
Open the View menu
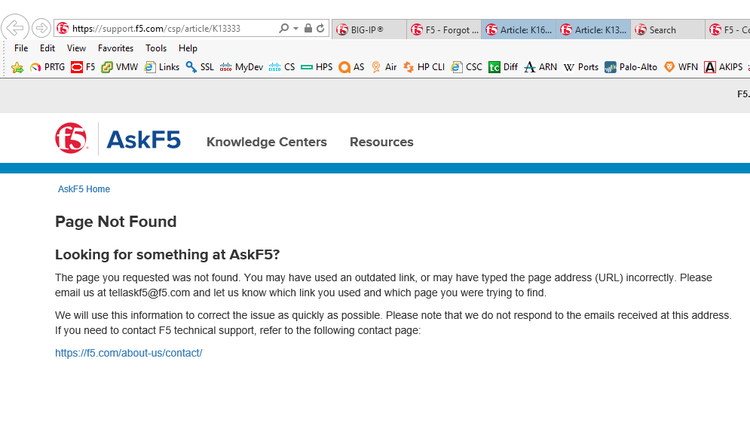pos(77,48)
